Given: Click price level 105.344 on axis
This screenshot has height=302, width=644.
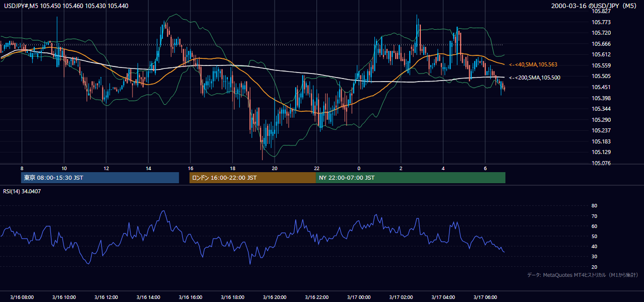Looking at the screenshot, I should 602,109.
